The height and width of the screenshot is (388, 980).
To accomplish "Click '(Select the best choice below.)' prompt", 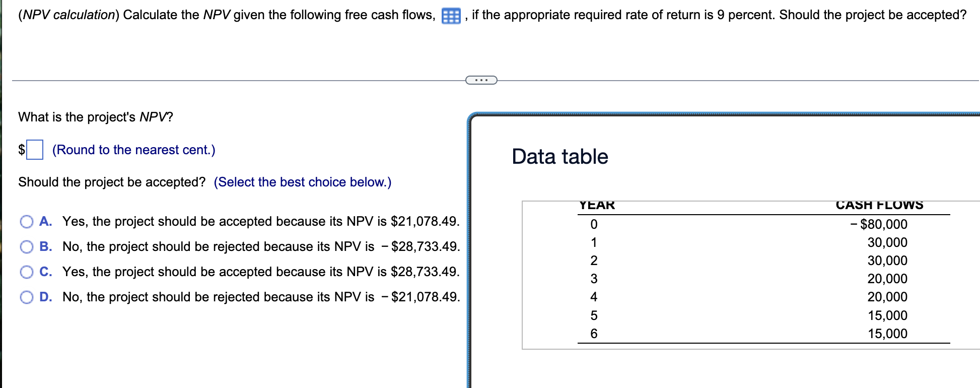I will tap(302, 182).
